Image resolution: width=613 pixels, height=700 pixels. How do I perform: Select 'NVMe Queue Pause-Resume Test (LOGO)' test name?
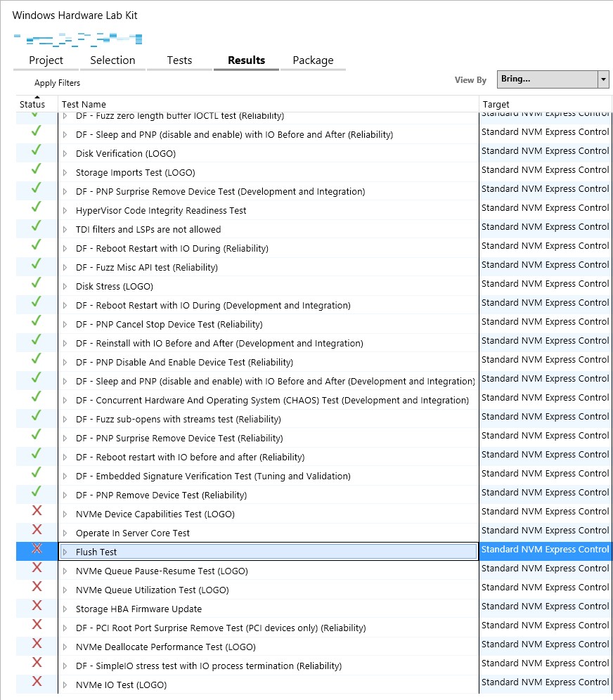tap(162, 571)
